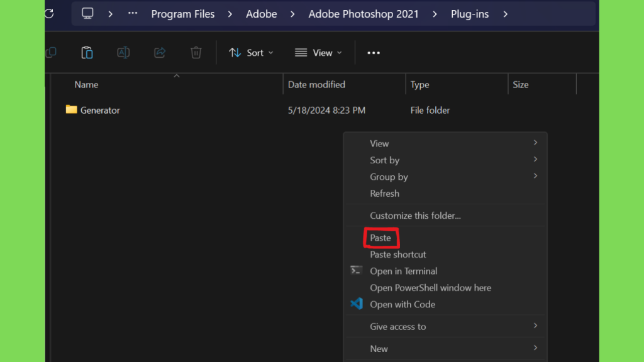Select the Generator folder name
Image resolution: width=644 pixels, height=362 pixels.
click(x=100, y=110)
